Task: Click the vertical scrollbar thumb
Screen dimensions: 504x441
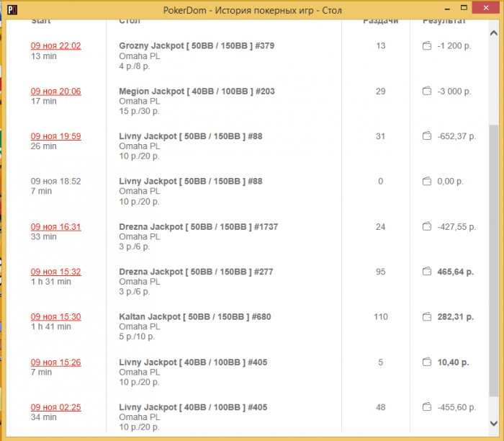Action: coord(494,261)
